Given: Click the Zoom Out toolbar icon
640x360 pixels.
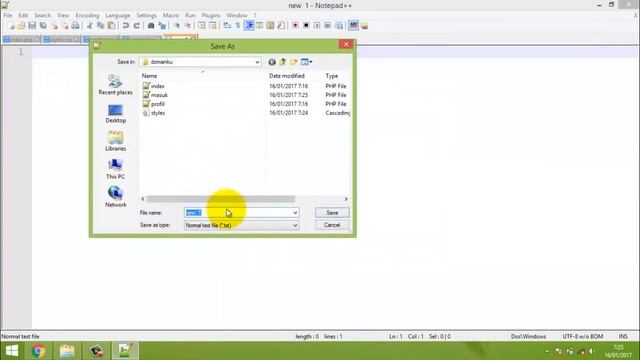Looking at the screenshot, I should (x=187, y=26).
